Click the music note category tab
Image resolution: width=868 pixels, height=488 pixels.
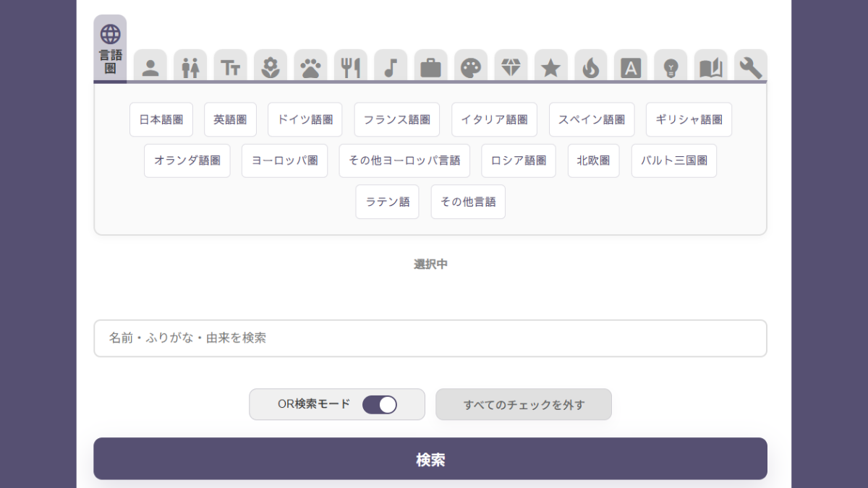tap(391, 67)
